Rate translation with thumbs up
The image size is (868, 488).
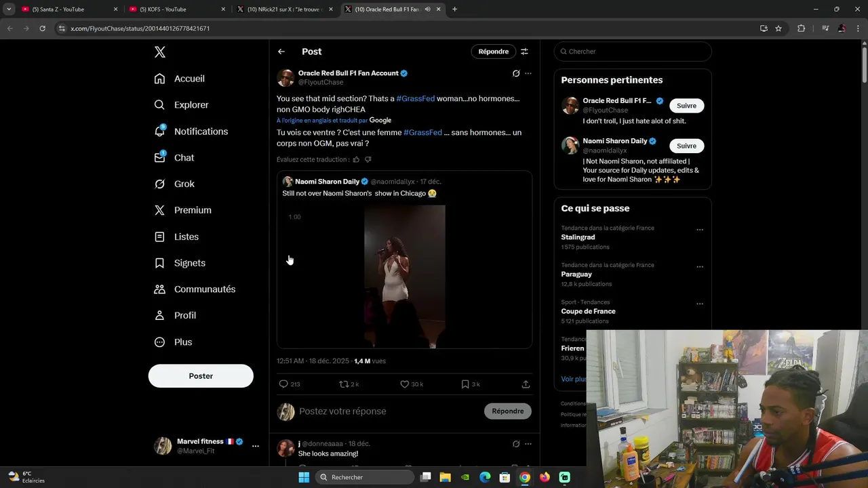[x=356, y=159]
